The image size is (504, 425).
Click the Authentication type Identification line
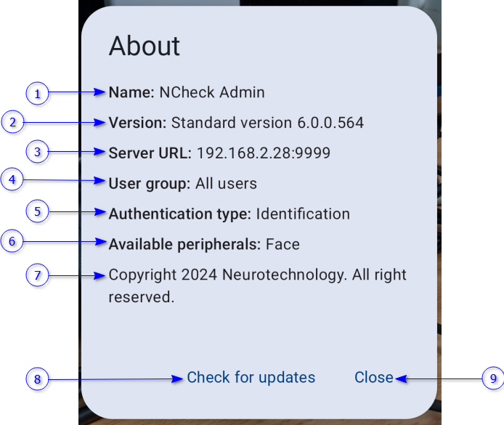229,214
